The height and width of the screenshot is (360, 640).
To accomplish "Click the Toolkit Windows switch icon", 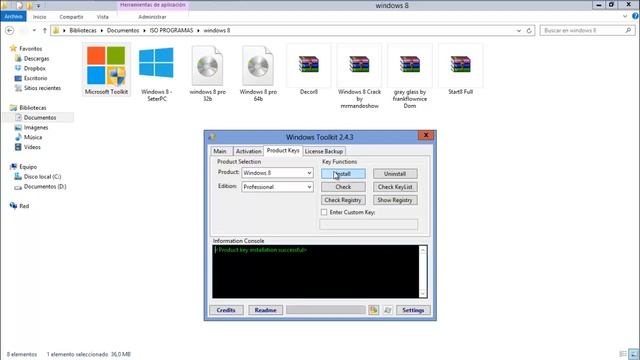I will pos(388,310).
